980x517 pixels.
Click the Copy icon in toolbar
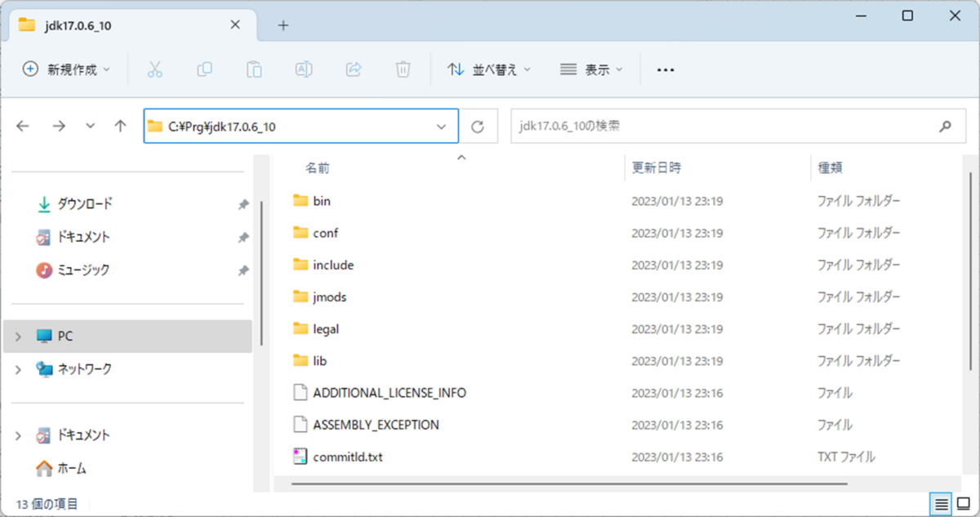205,69
